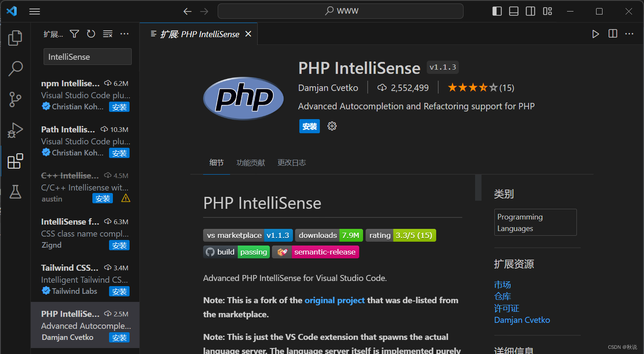Open Damjan Cvetko link under 扩展资源
Viewport: 644px width, 354px height.
tap(522, 320)
